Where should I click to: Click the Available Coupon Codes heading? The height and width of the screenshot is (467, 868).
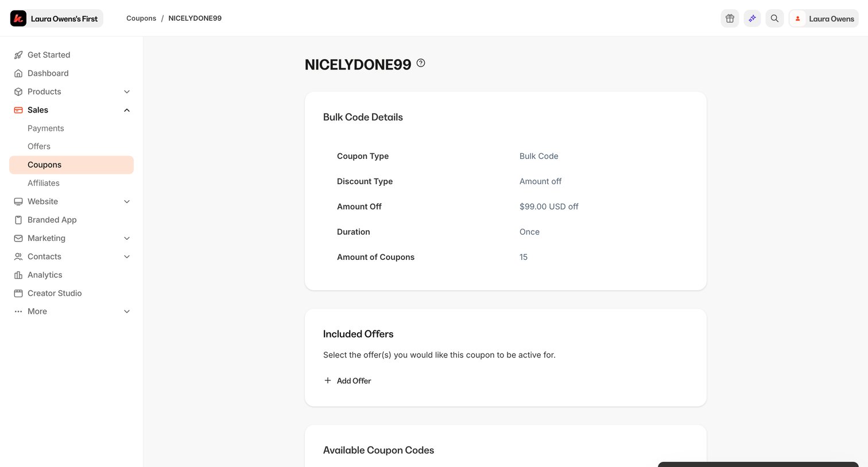[378, 450]
